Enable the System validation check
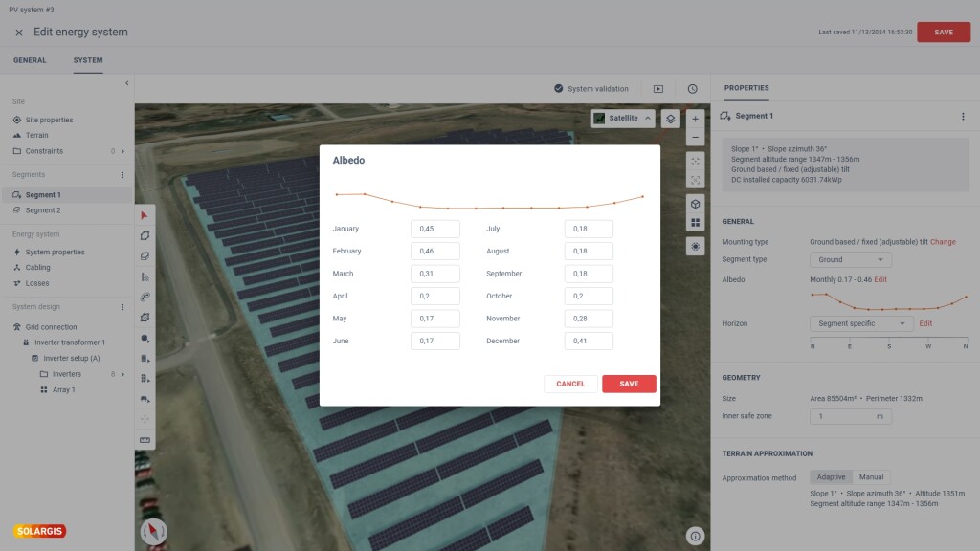The height and width of the screenshot is (551, 980). (x=558, y=88)
